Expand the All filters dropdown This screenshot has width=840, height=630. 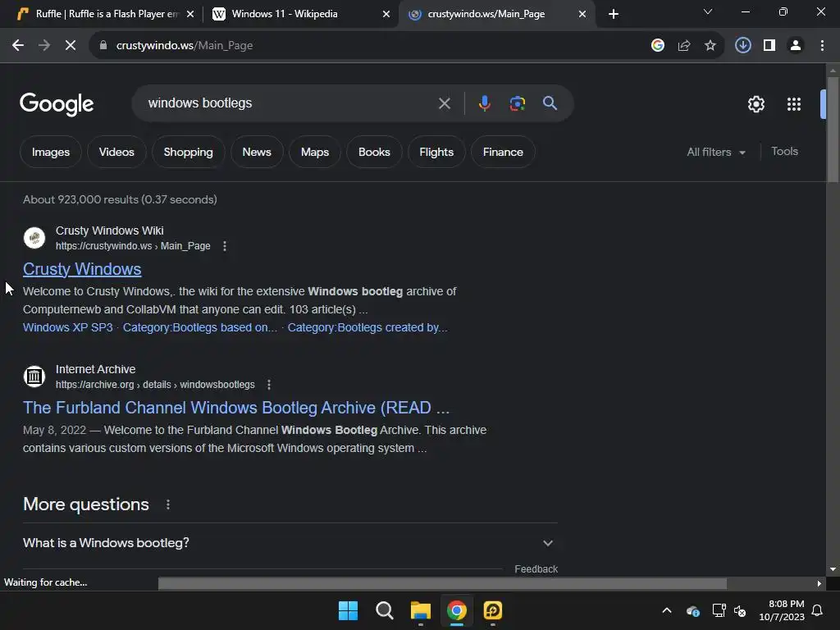click(x=715, y=152)
